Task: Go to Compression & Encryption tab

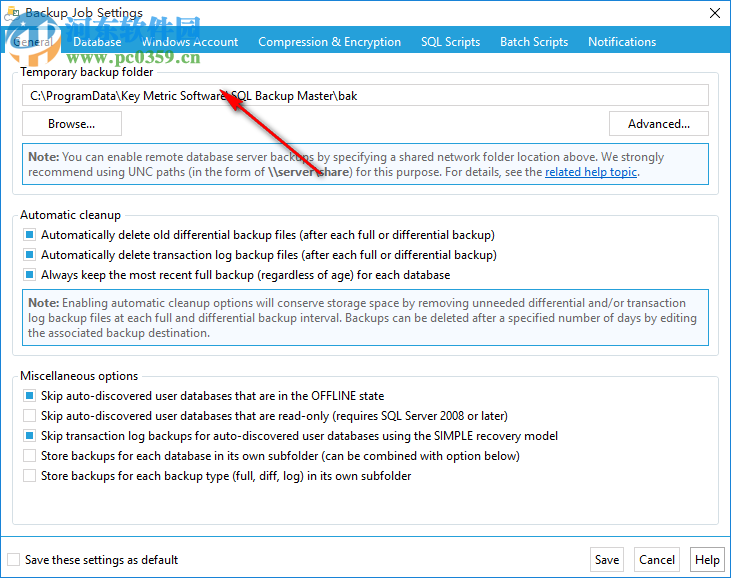Action: click(329, 42)
